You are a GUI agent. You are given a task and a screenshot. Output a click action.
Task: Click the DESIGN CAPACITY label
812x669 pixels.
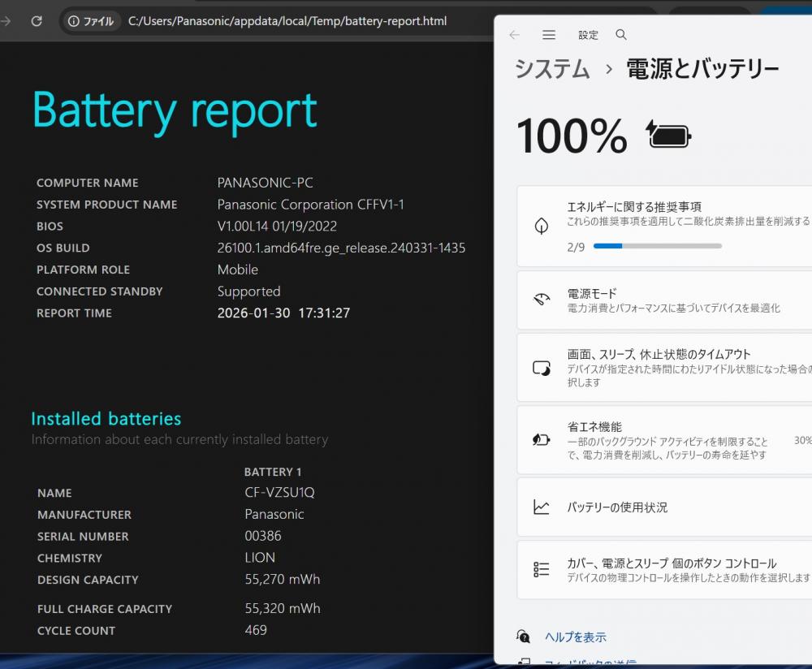[88, 580]
